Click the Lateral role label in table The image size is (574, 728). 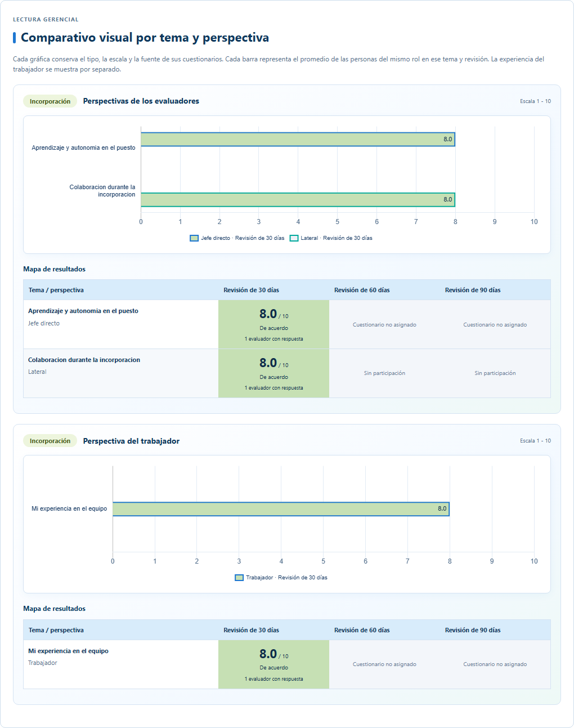(37, 372)
